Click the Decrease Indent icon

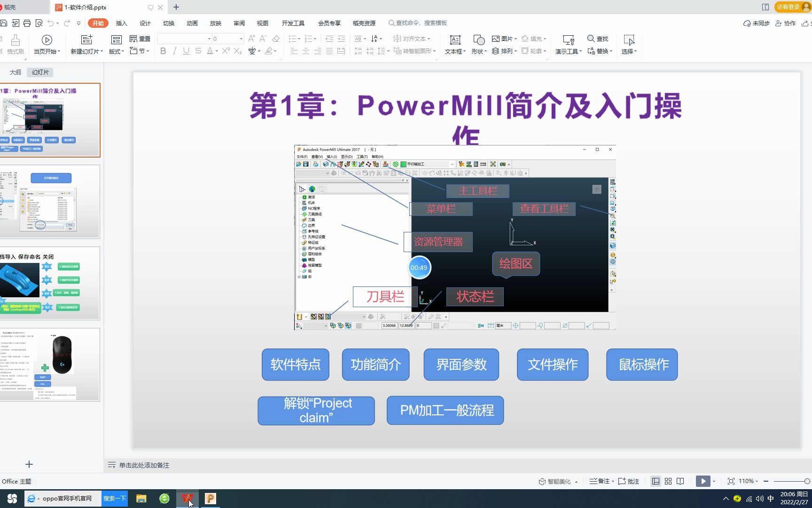coord(329,39)
